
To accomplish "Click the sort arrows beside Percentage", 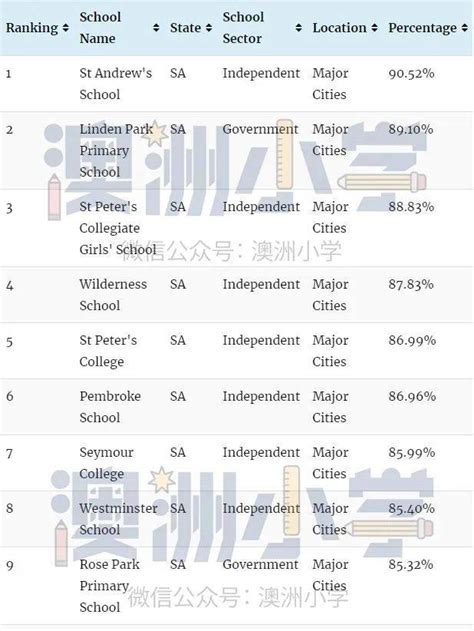I will click(464, 28).
